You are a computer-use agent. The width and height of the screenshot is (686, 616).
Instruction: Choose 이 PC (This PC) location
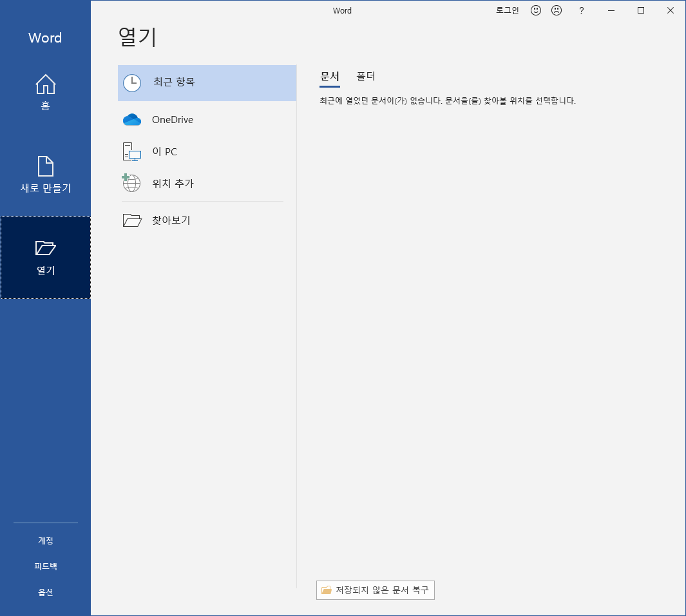coord(207,151)
